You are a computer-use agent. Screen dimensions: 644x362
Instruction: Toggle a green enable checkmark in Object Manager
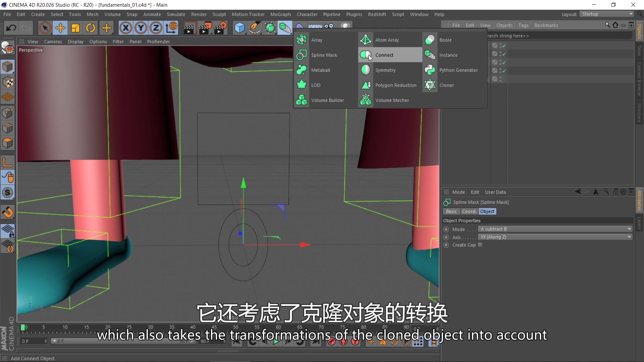pos(503,45)
